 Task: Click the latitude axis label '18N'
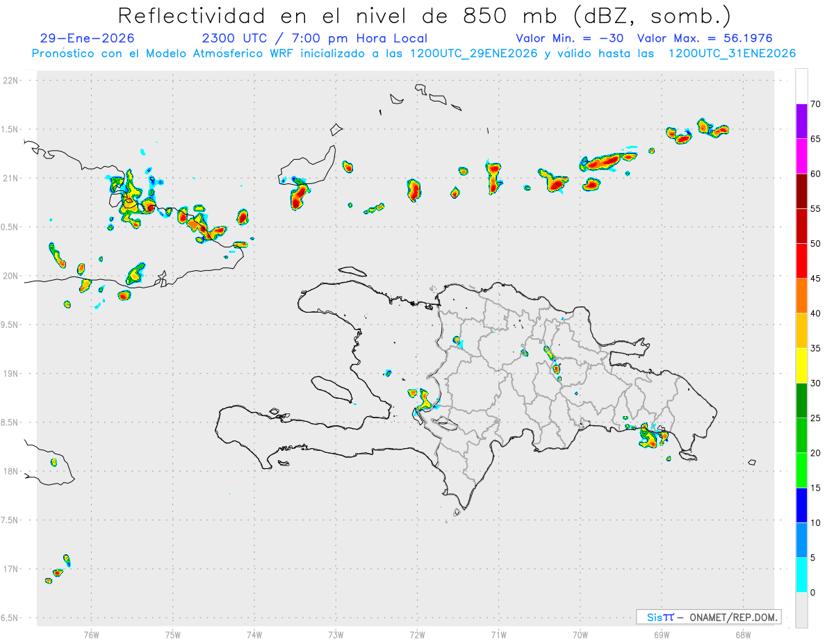point(11,472)
